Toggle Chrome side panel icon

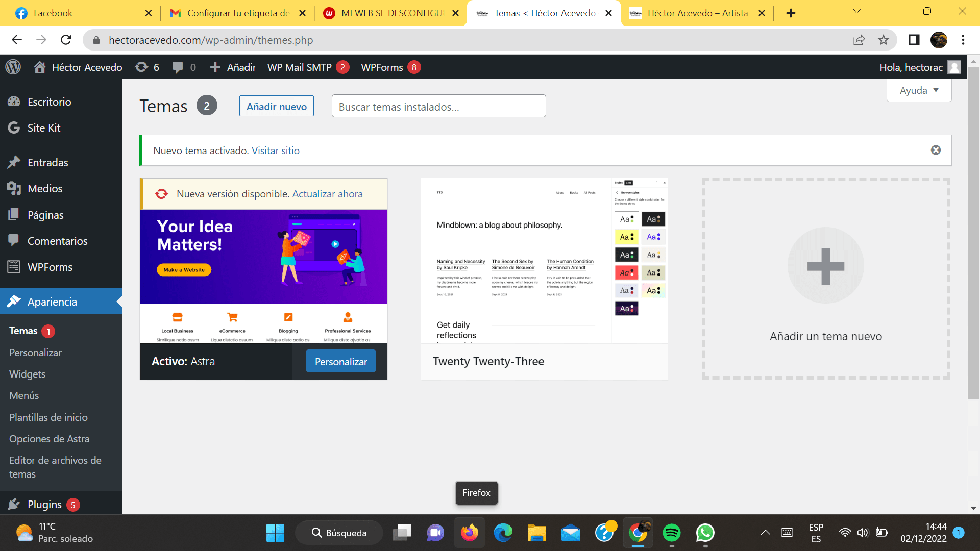(x=914, y=40)
